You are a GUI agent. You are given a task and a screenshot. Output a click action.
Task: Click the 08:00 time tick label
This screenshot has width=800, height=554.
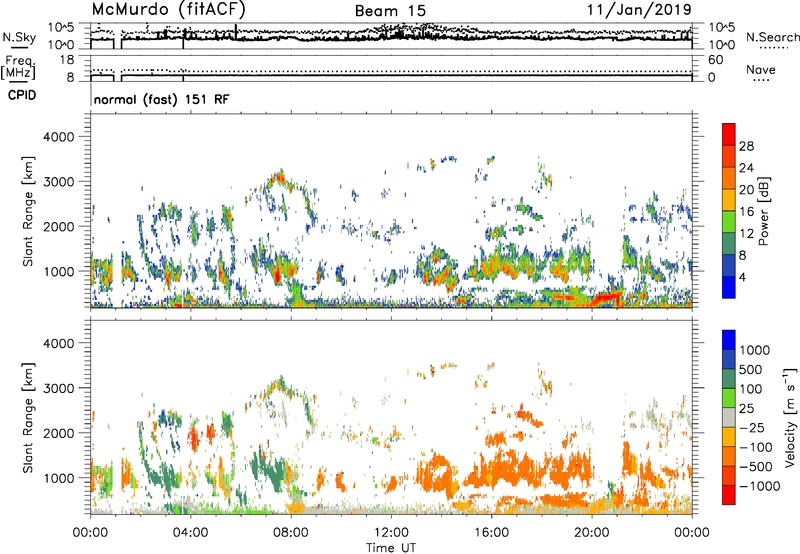pos(291,533)
